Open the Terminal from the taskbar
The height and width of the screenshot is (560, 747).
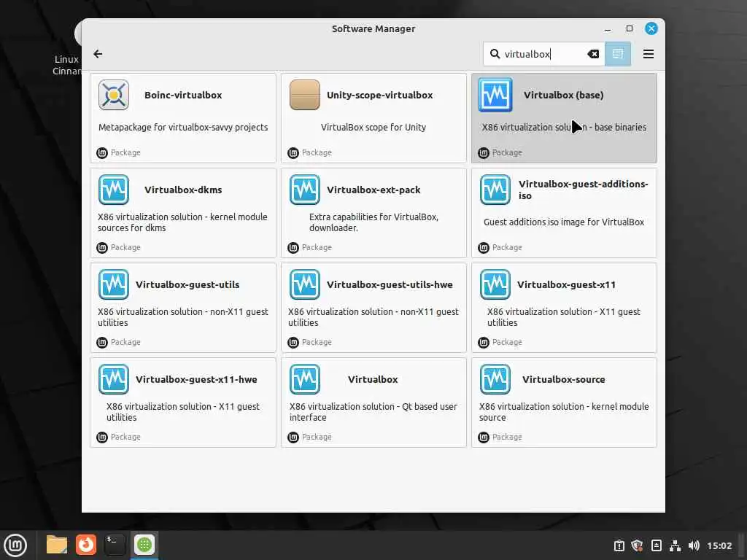(115, 545)
